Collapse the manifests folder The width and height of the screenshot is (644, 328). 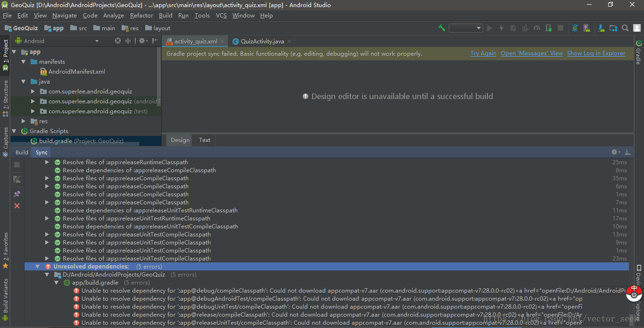[x=24, y=62]
